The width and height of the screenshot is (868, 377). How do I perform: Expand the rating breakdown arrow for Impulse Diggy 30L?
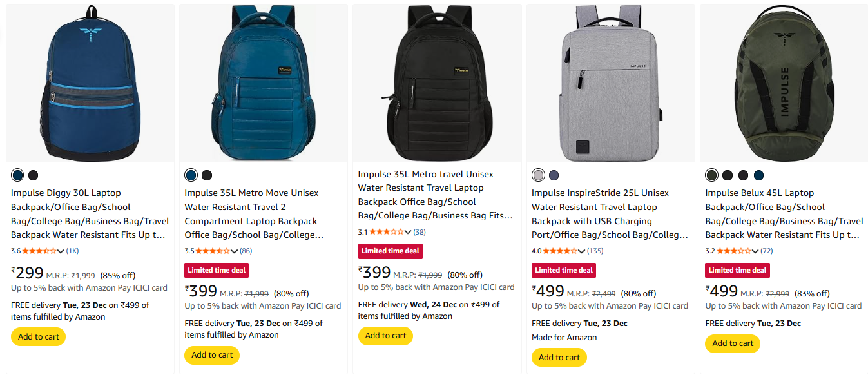click(61, 251)
